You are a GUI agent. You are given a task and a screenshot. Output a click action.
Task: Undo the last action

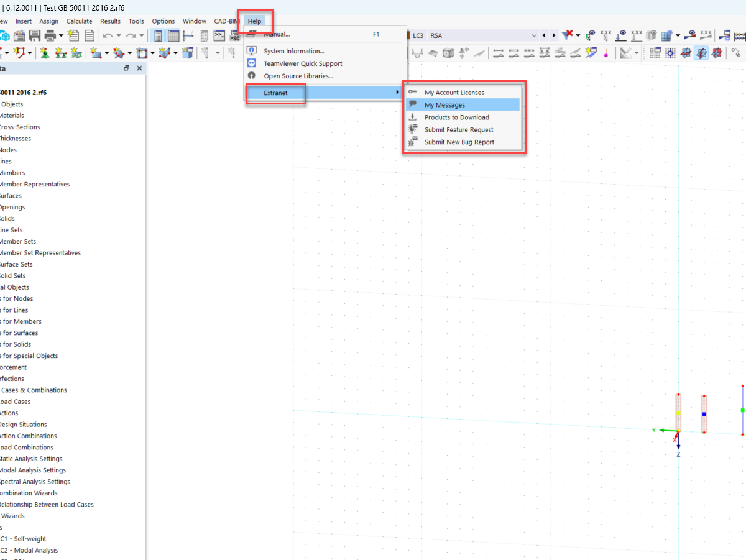pyautogui.click(x=108, y=35)
